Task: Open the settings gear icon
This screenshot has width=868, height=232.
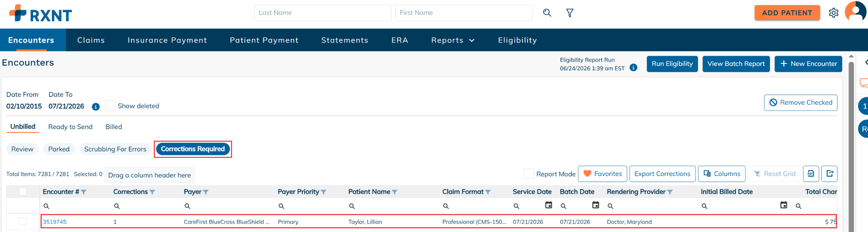Action: point(834,13)
